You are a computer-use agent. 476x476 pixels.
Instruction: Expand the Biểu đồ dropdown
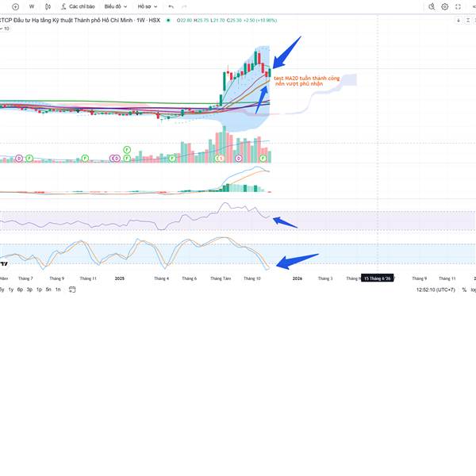click(x=116, y=6)
